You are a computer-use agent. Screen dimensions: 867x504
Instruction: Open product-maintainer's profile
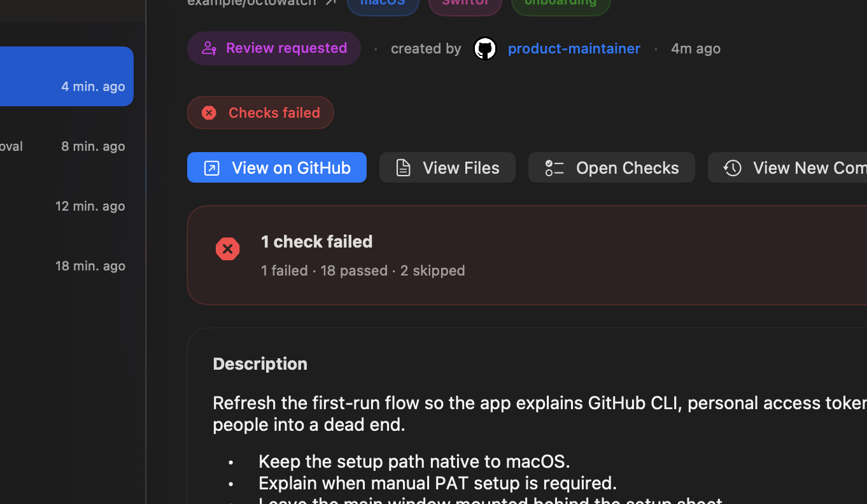tap(574, 48)
